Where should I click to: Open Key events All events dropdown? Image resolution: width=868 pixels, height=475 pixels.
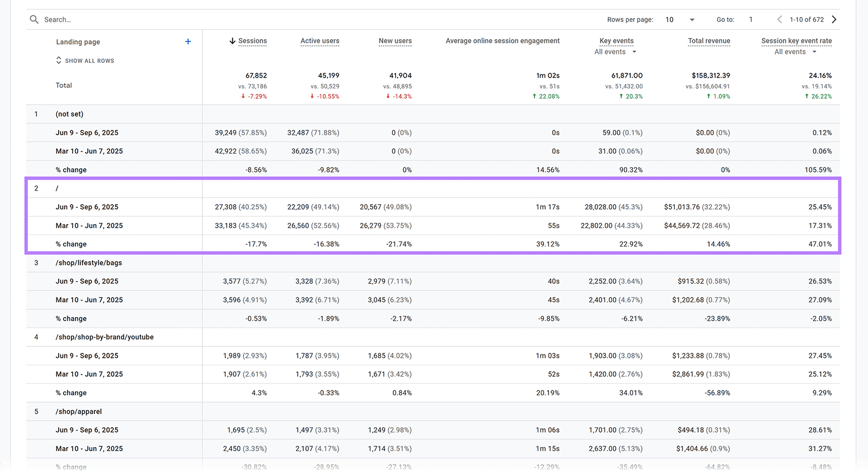(x=616, y=52)
